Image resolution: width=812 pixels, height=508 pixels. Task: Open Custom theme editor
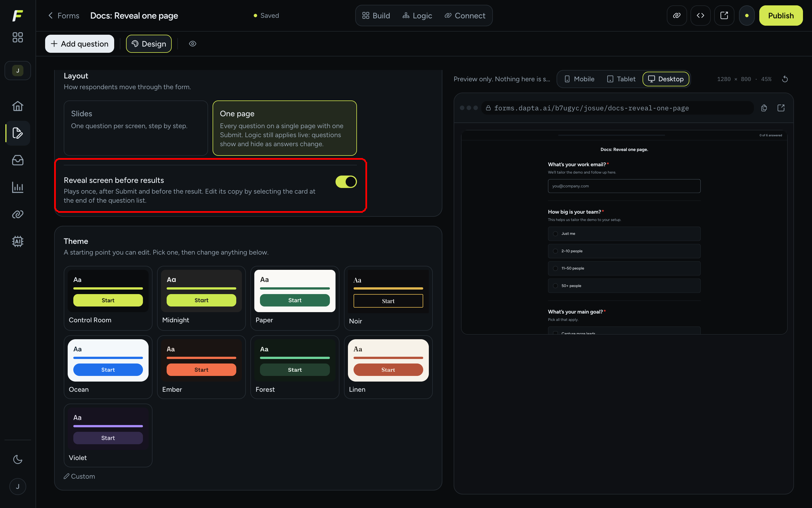[x=80, y=476]
